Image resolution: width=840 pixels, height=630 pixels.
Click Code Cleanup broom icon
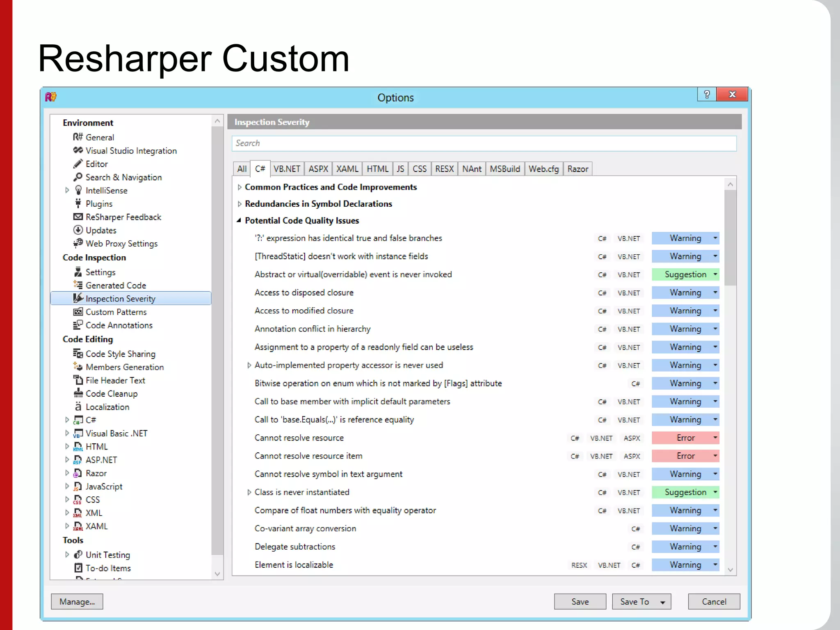(x=78, y=393)
